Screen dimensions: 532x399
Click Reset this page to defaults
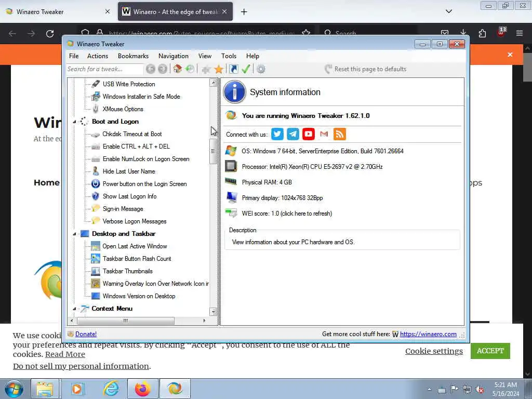365,69
